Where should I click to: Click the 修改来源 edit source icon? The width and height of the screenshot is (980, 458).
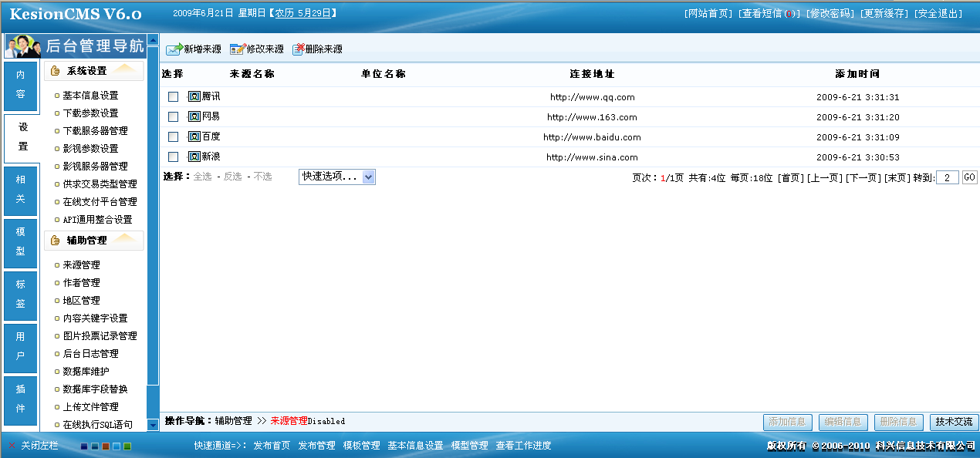coord(237,49)
